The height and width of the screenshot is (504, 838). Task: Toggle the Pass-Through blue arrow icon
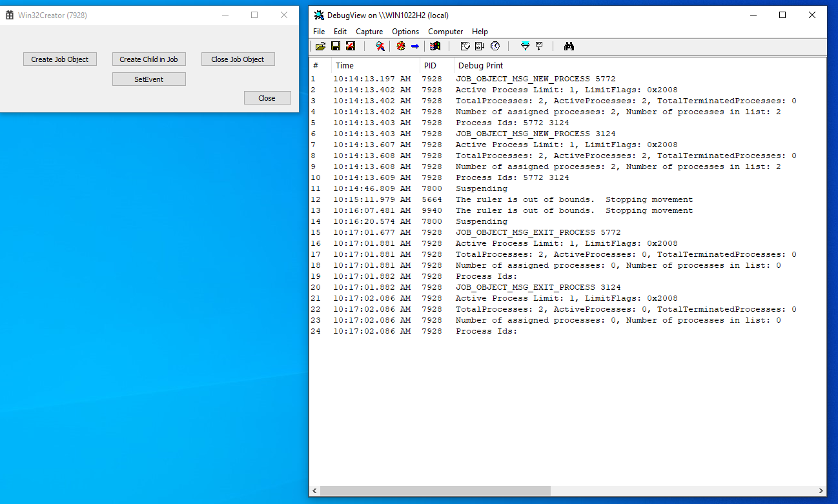(415, 46)
